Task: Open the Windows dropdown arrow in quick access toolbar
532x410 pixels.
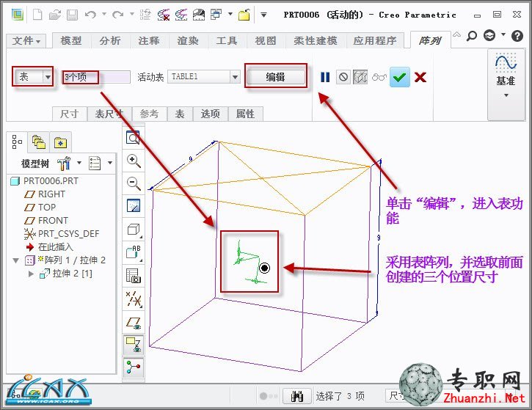Action: 230,14
